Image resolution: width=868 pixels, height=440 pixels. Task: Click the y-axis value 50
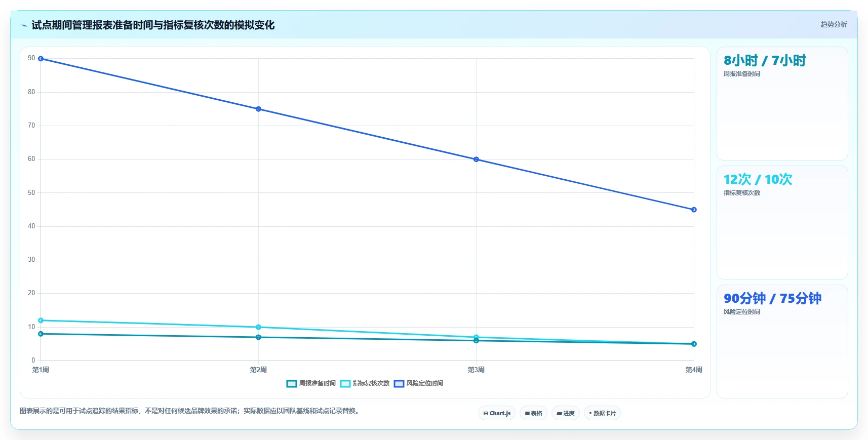[x=31, y=193]
